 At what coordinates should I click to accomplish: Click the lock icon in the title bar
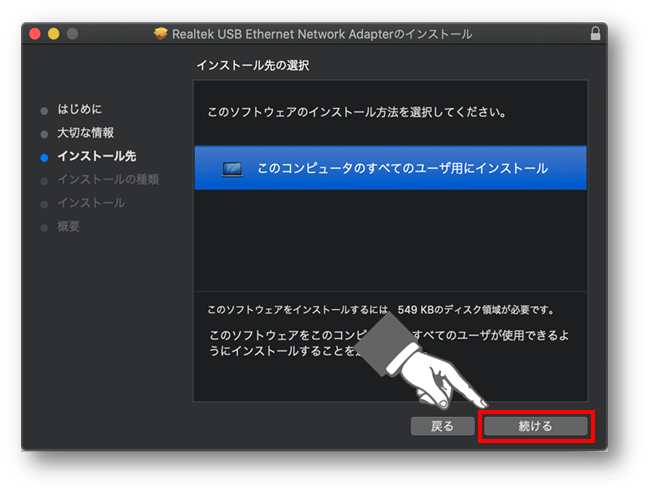pos(595,34)
